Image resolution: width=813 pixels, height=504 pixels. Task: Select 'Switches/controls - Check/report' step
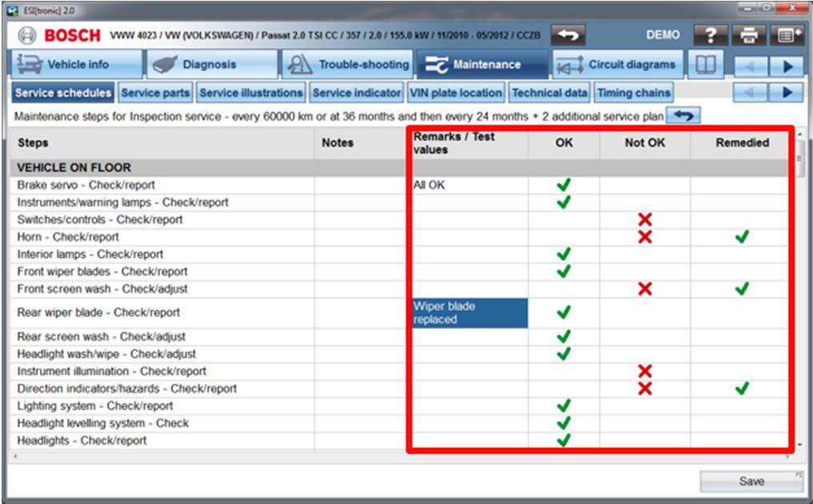pyautogui.click(x=100, y=220)
